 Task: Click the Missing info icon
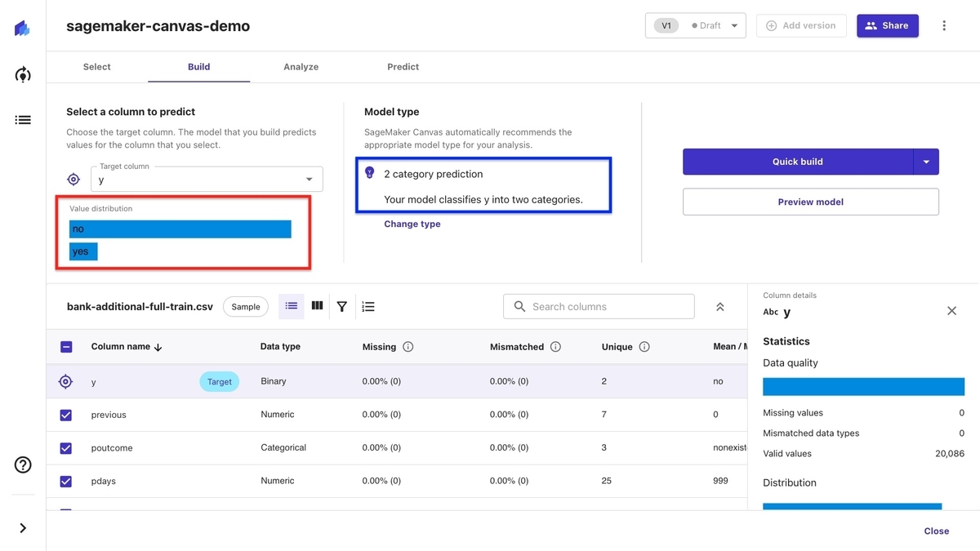coord(408,347)
